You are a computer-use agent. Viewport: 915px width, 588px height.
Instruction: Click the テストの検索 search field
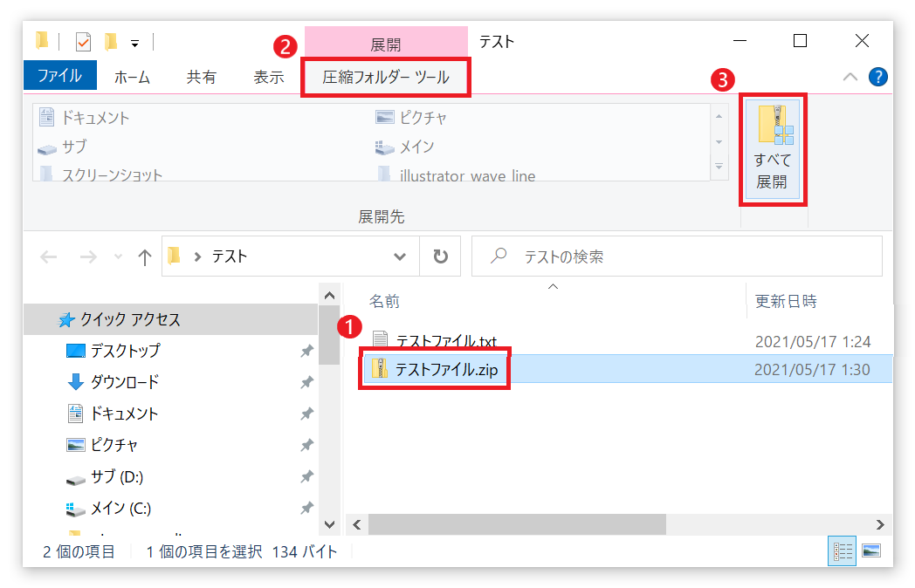tap(690, 256)
